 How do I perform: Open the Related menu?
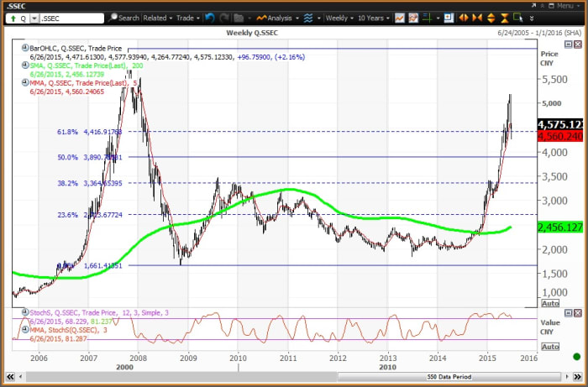point(157,18)
